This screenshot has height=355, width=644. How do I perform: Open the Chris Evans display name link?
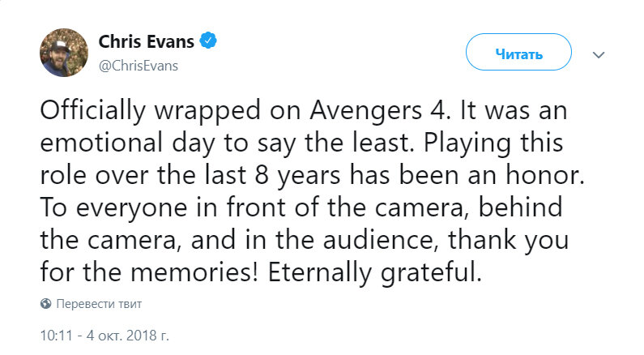(x=146, y=41)
